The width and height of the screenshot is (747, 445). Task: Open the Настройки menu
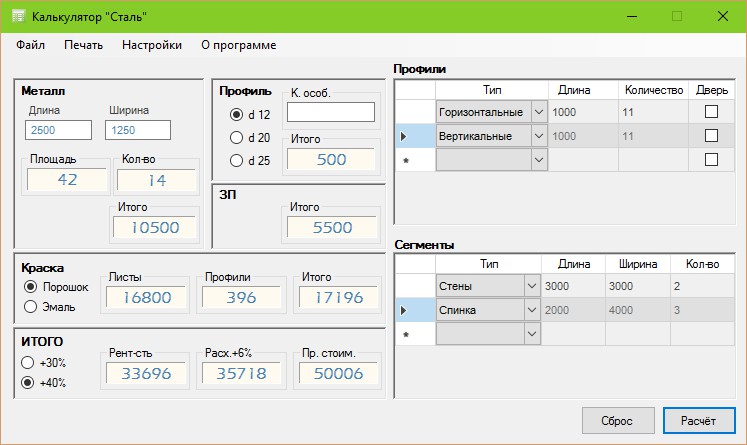pos(152,45)
